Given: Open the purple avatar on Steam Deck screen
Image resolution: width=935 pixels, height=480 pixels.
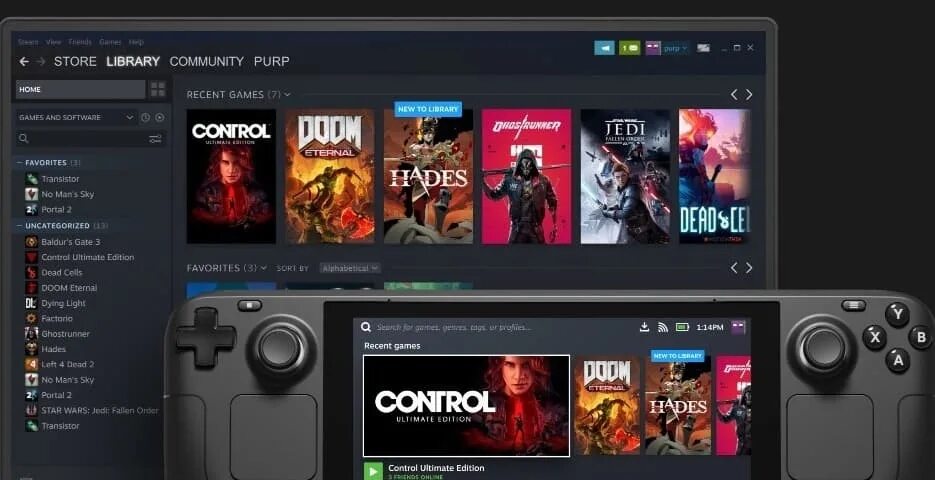Looking at the screenshot, I should click(x=738, y=327).
